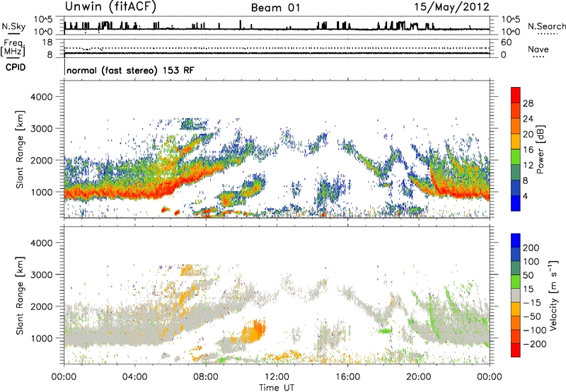Select the 'Power [dB]' colorbar title
The width and height of the screenshot is (566, 392).
(x=540, y=149)
